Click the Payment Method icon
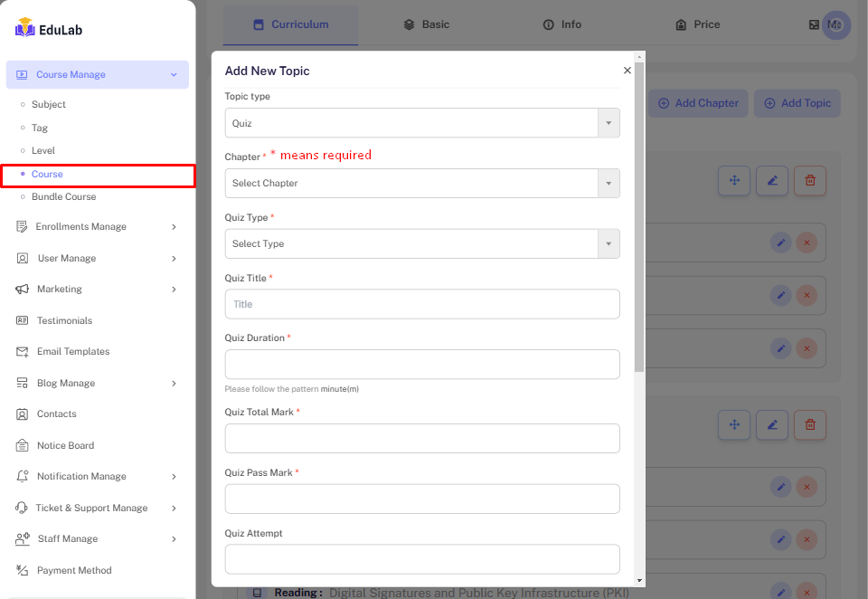Screen dimensions: 868x599 pyautogui.click(x=22, y=570)
